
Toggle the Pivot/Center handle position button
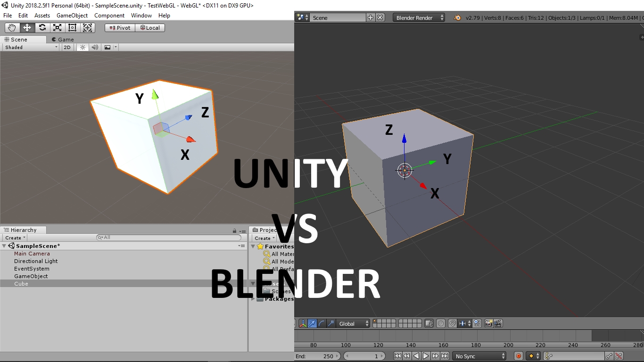point(120,28)
